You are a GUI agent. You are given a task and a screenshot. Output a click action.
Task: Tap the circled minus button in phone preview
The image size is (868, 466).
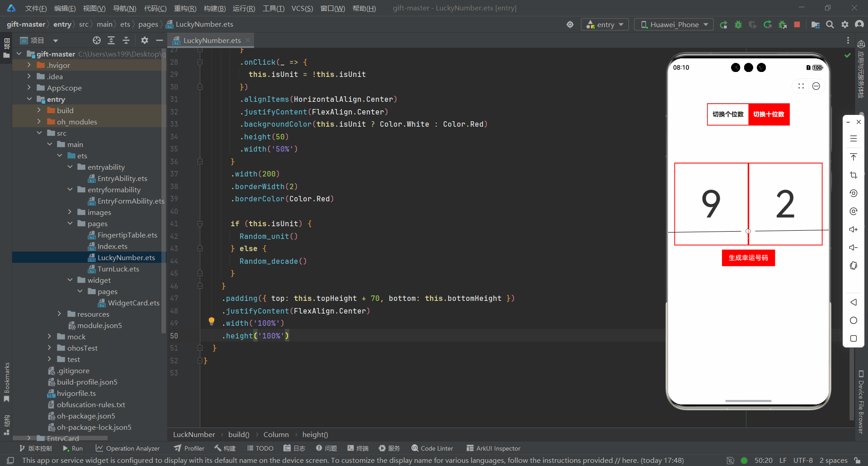(816, 86)
